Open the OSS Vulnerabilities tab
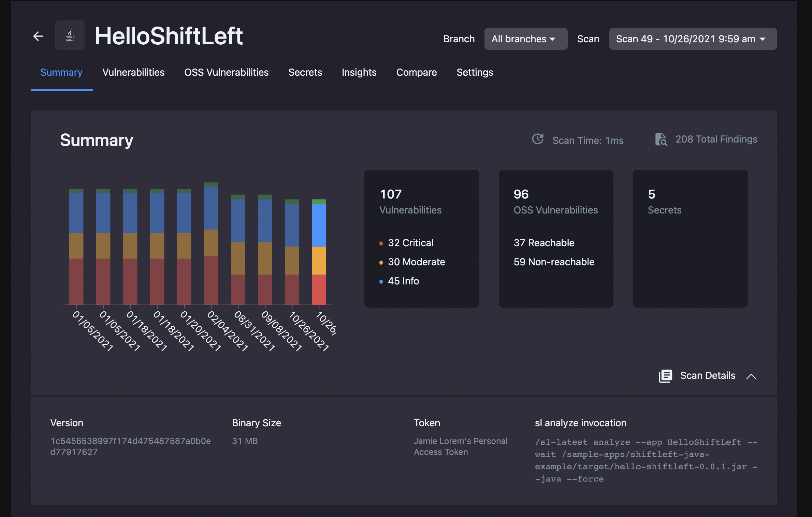 pyautogui.click(x=227, y=72)
